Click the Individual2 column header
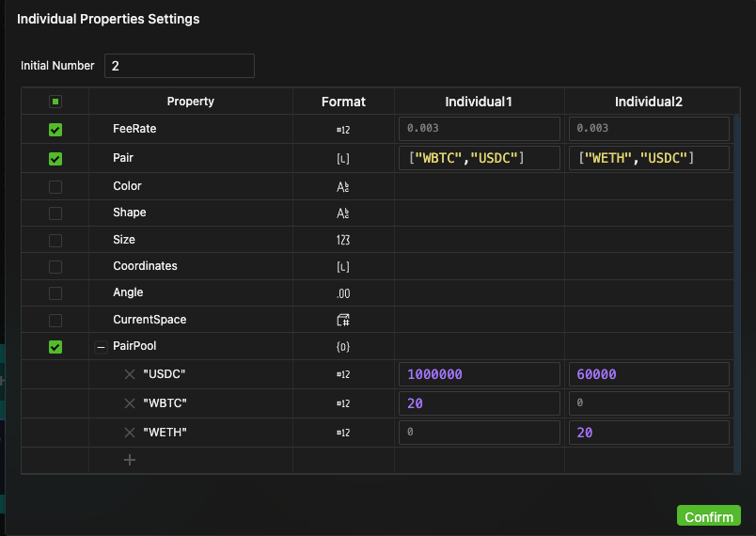The width and height of the screenshot is (756, 536). point(649,102)
